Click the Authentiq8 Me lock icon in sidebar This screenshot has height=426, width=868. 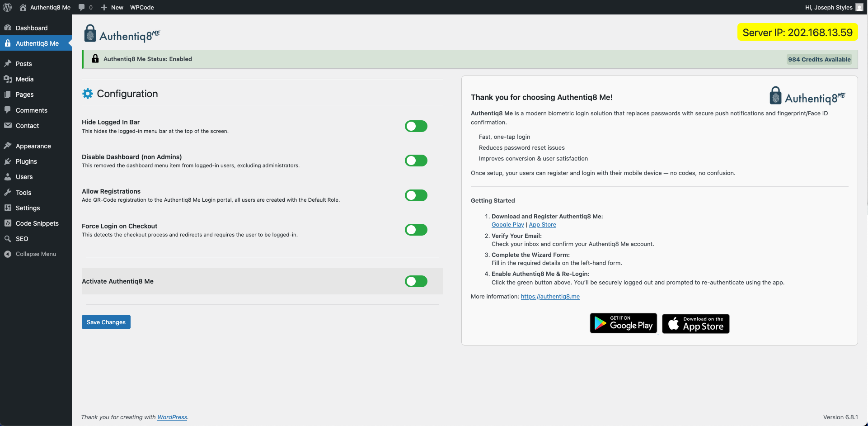point(8,43)
